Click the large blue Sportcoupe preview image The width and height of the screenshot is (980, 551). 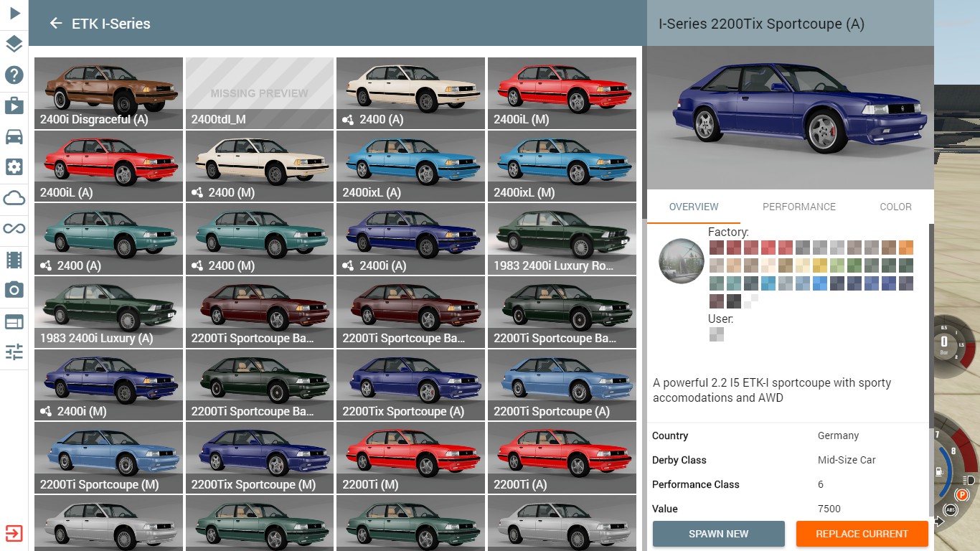point(790,118)
